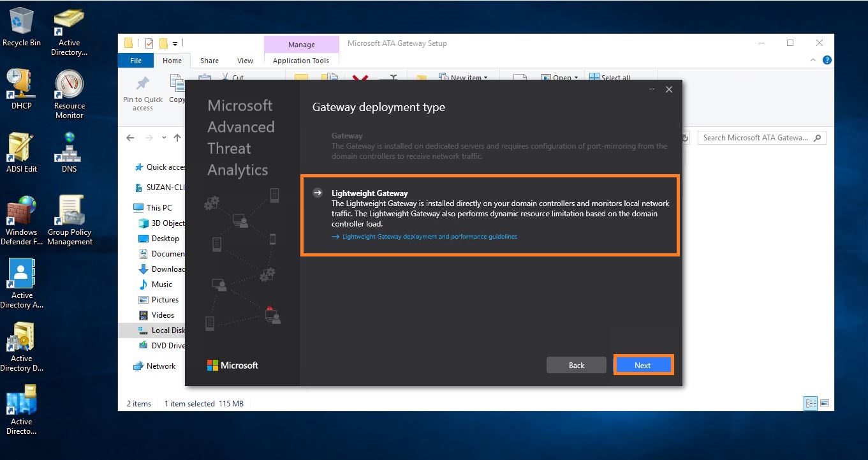Select Quick access in navigation pane
Image resolution: width=868 pixels, height=460 pixels.
[159, 167]
